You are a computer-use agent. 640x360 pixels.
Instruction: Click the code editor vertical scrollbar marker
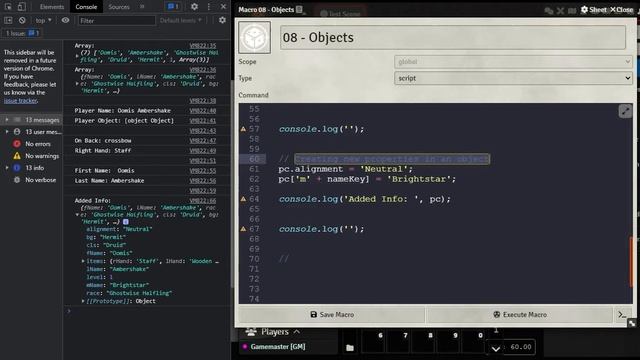(631, 262)
